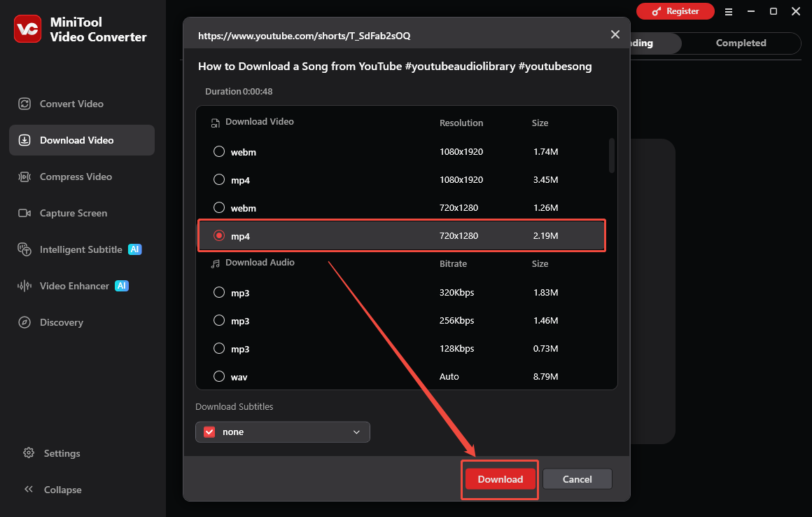Image resolution: width=812 pixels, height=517 pixels.
Task: Switch to the Completed tab
Action: click(x=741, y=43)
